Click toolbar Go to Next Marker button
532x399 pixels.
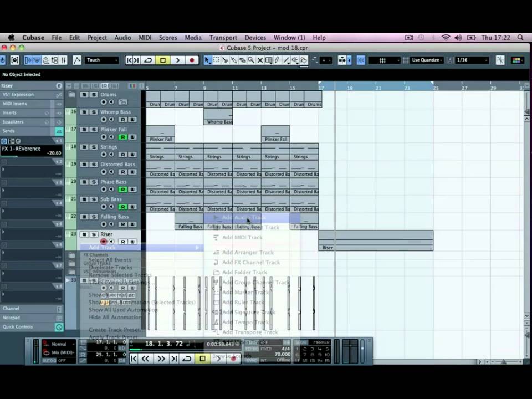pos(136,60)
